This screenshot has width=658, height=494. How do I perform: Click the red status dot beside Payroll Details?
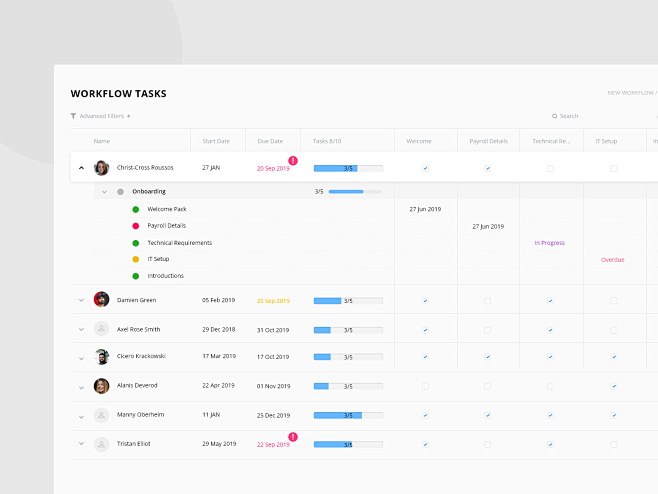136,226
